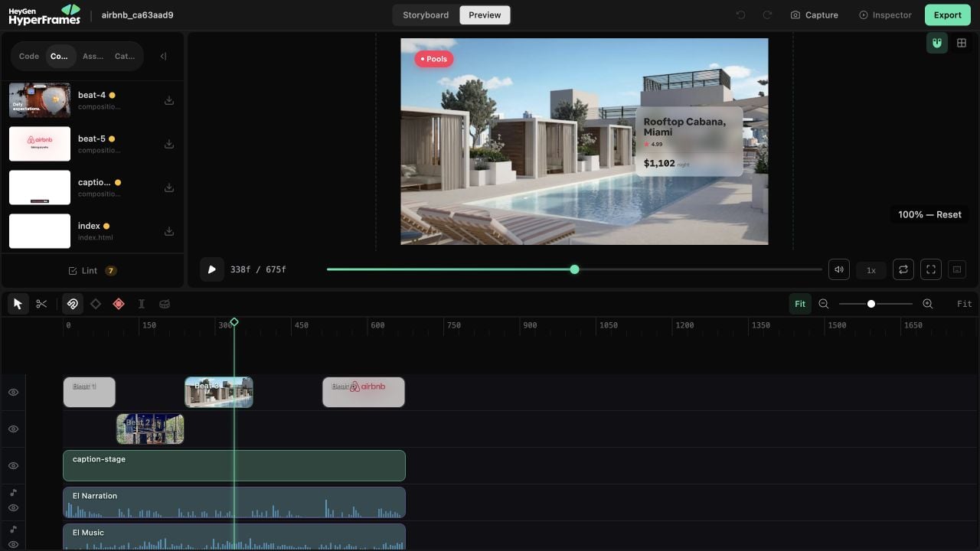Click the red diamond keyframe tool
980x551 pixels.
pos(119,304)
